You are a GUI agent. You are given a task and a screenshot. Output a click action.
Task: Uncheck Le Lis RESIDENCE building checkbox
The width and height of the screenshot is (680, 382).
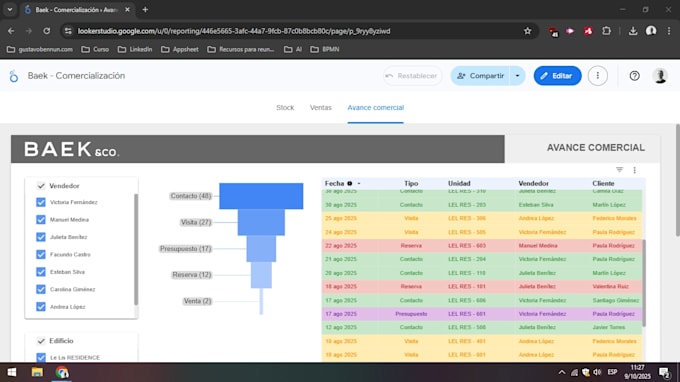[x=41, y=358]
